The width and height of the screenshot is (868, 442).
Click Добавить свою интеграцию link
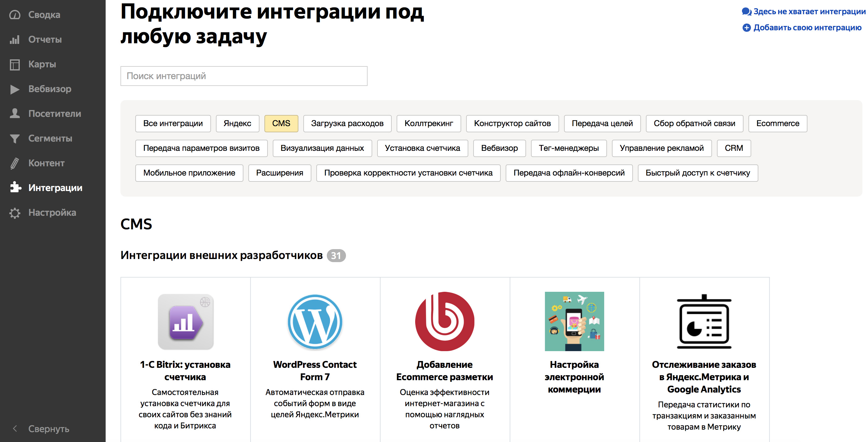coord(807,28)
